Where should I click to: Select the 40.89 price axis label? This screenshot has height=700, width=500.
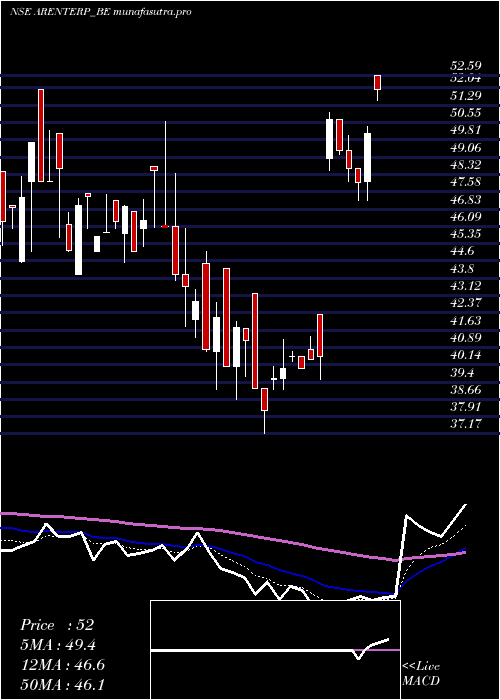pyautogui.click(x=465, y=338)
